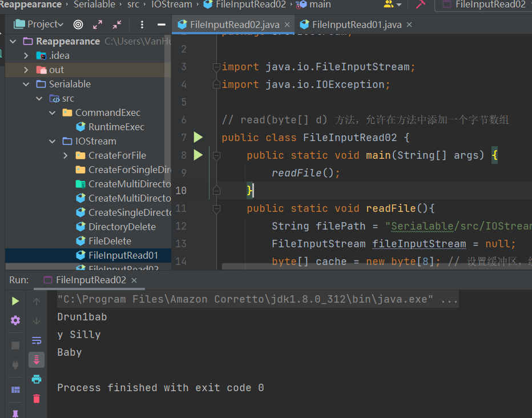
Task: Select the FileInputRead02 Run tab
Action: pos(91,280)
